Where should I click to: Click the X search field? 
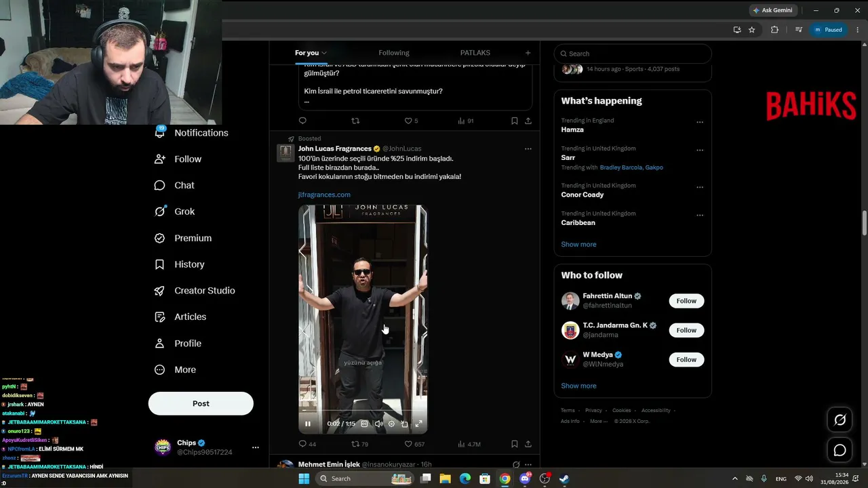(633, 54)
